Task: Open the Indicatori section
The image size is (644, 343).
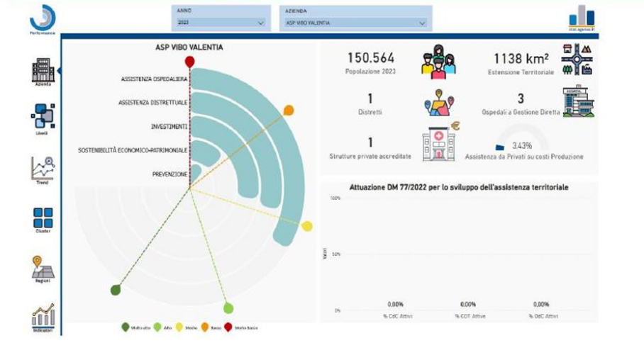Action: (43, 316)
